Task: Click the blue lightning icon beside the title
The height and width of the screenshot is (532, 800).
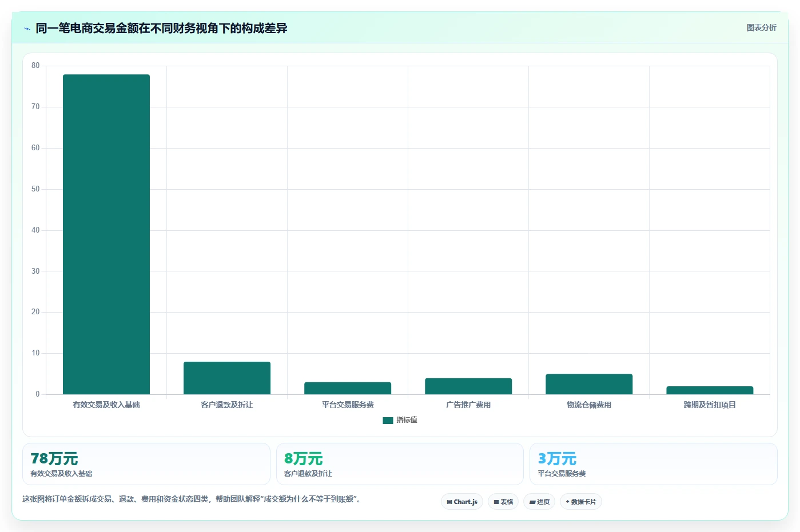Action: point(27,29)
